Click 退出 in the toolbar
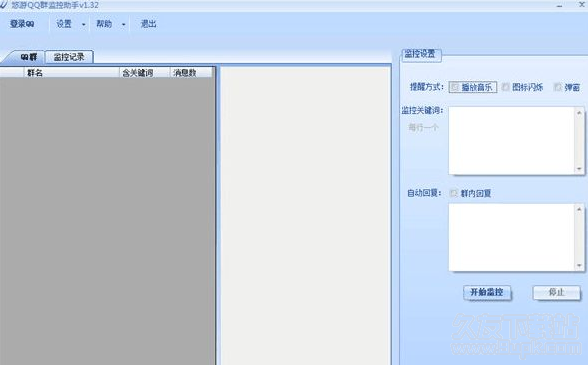The height and width of the screenshot is (365, 588). [x=148, y=24]
